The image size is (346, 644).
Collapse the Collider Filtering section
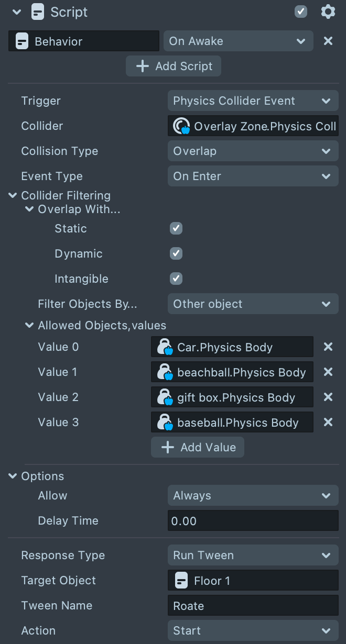pos(13,196)
